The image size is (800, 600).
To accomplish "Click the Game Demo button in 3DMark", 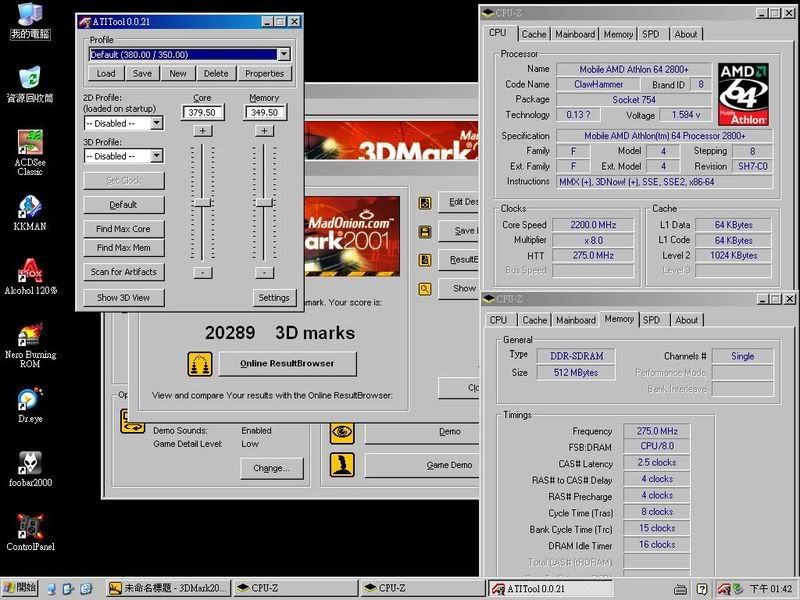I will coord(422,465).
